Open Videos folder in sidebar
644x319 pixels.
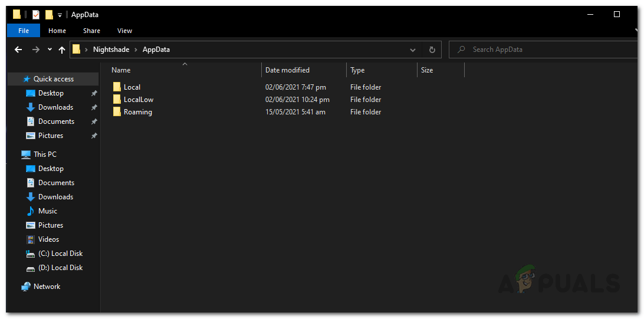[x=48, y=239]
